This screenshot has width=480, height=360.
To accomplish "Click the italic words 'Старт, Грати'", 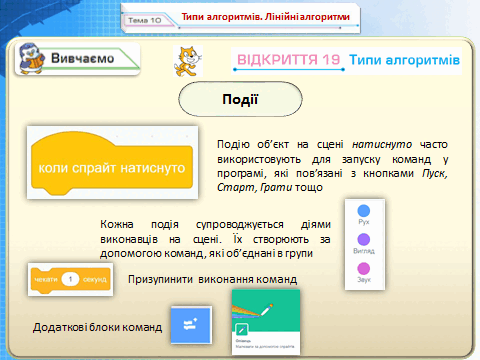I will [255, 187].
